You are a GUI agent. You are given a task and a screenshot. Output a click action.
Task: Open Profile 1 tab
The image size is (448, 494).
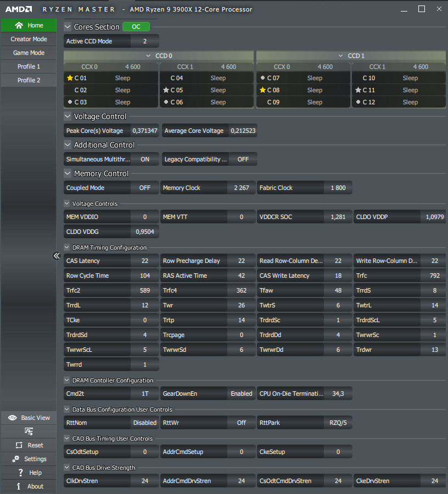click(29, 66)
